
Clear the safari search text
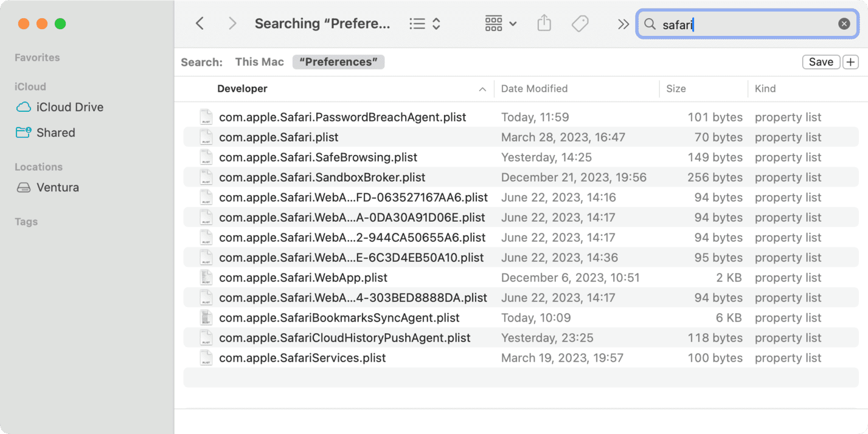point(844,24)
